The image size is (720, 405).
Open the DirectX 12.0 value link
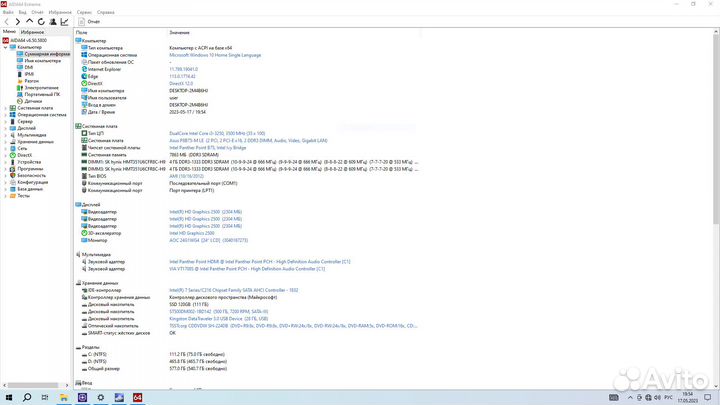[x=181, y=84]
